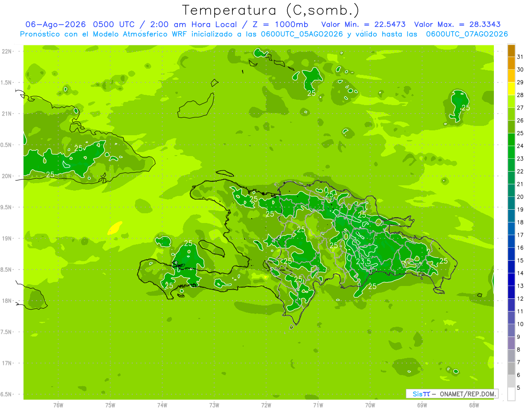
Task: Click color scale label "23"
Action: click(x=520, y=159)
